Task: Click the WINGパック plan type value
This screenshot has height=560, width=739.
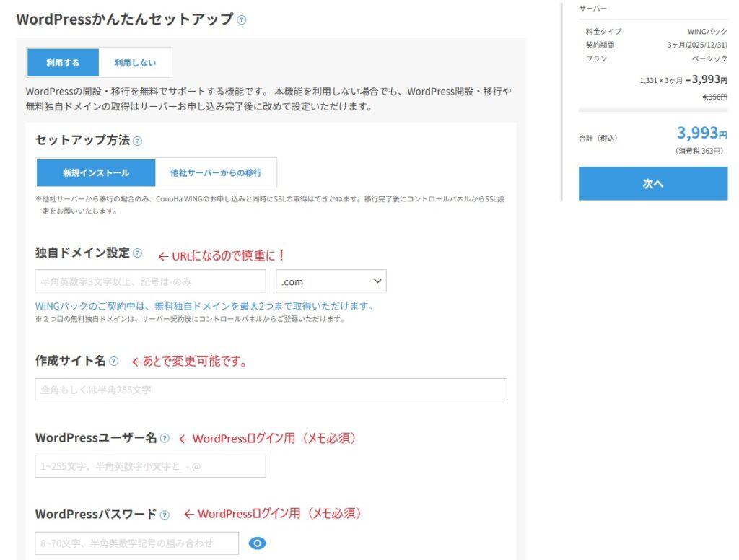Action: [707, 32]
